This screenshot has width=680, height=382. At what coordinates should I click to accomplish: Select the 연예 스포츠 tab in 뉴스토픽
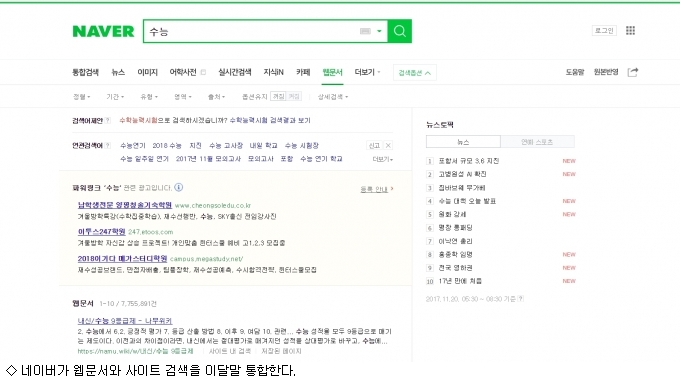[537, 142]
